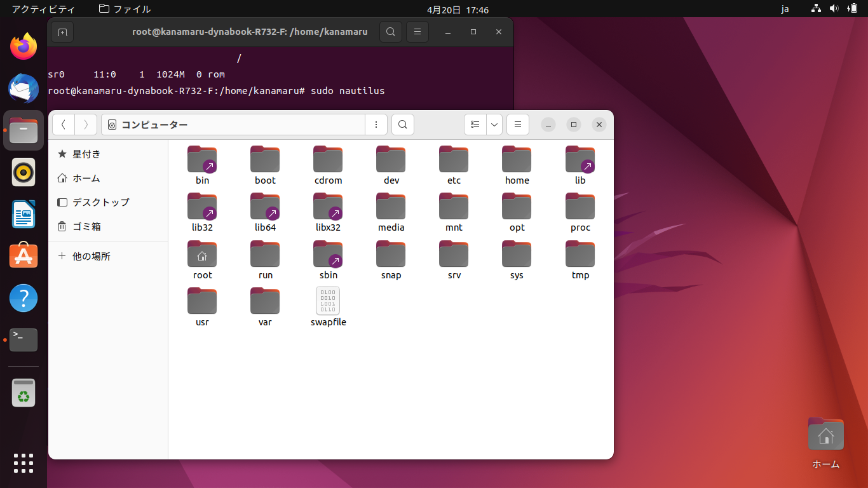
Task: Expand view options dropdown arrow
Action: (x=494, y=125)
